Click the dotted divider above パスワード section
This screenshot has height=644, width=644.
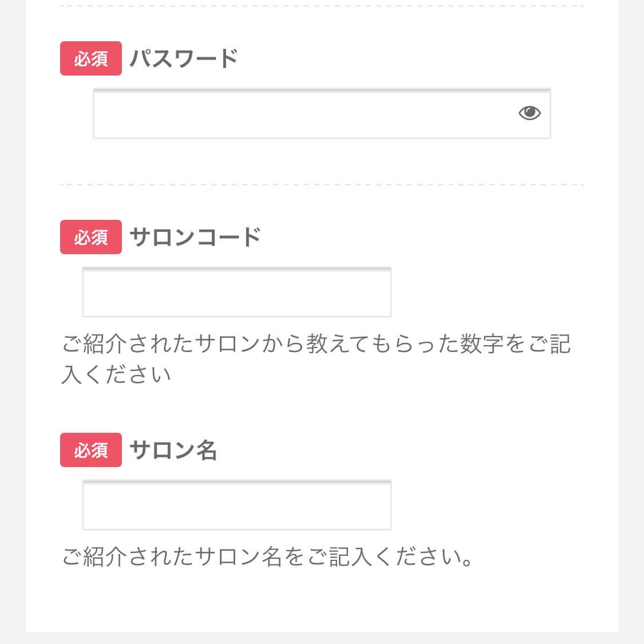coord(322,6)
